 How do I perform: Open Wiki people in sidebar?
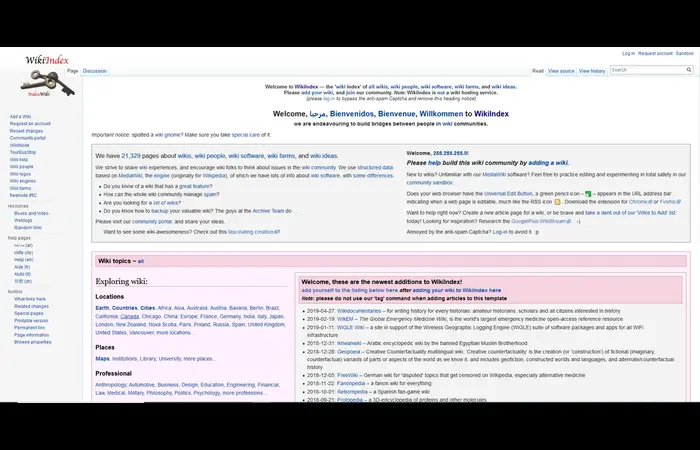pos(21,167)
